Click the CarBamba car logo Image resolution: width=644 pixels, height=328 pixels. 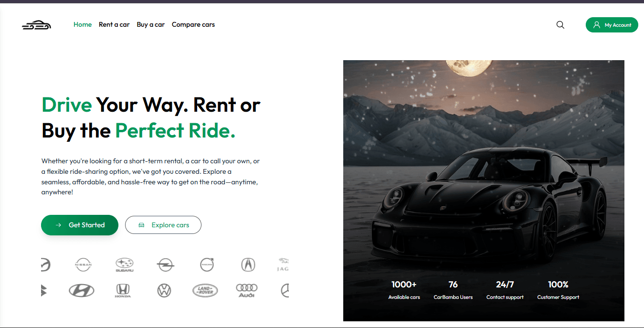click(x=36, y=25)
